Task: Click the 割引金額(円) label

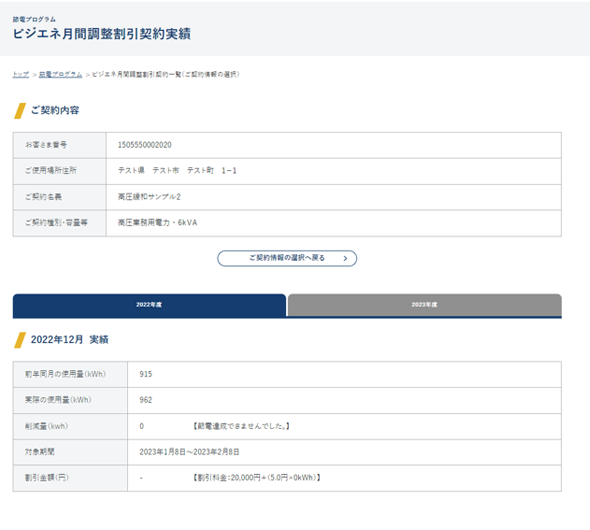Action: click(x=47, y=478)
